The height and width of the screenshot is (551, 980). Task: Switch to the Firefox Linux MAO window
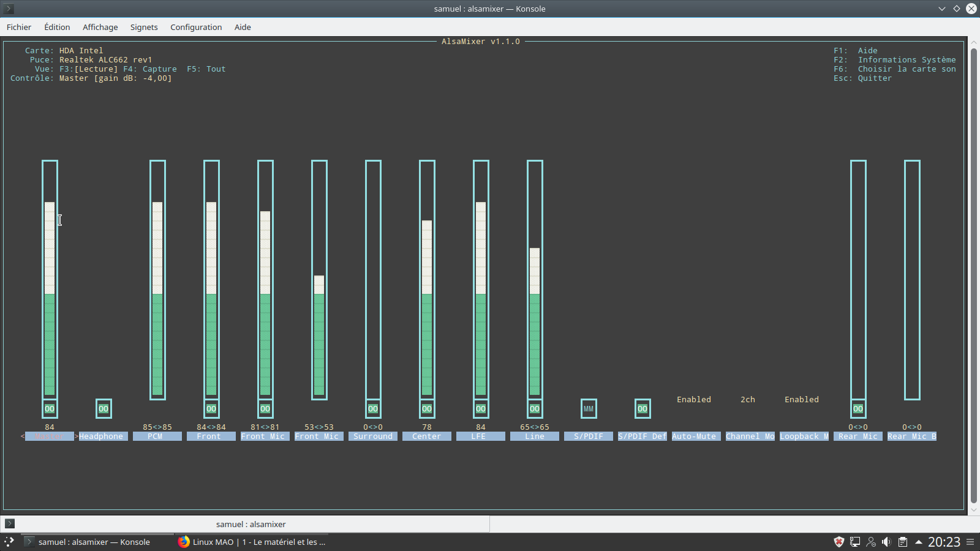click(x=252, y=542)
